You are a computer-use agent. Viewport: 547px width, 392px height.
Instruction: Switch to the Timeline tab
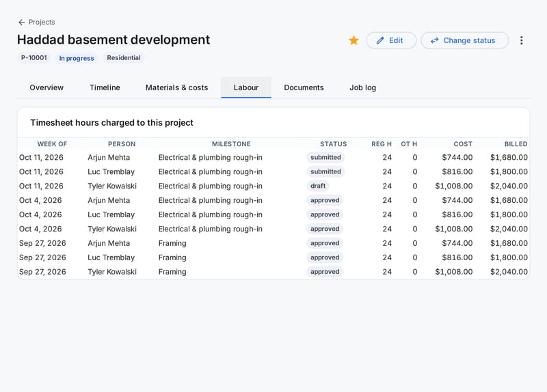(x=105, y=87)
